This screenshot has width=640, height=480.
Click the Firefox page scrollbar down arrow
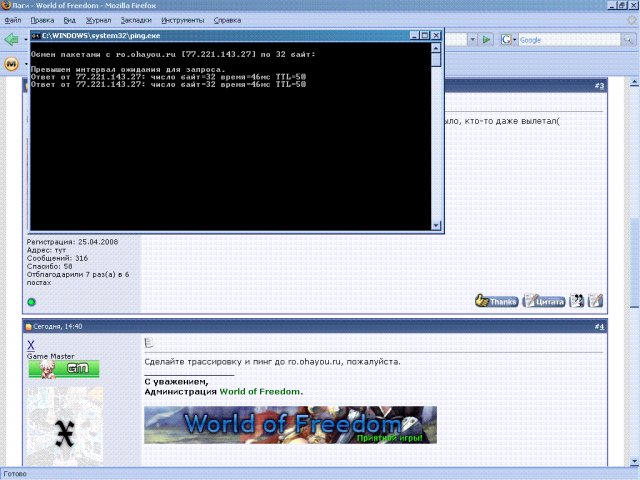[634, 461]
